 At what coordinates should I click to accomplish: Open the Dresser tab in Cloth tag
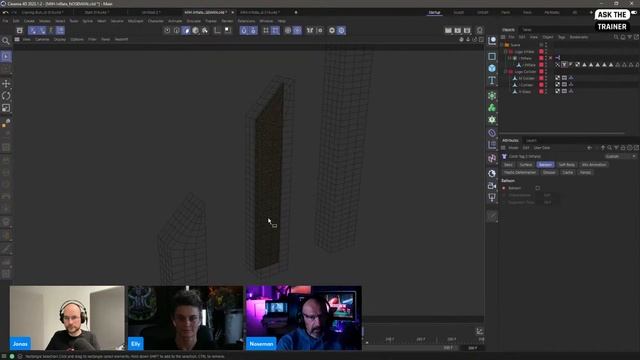tap(549, 172)
